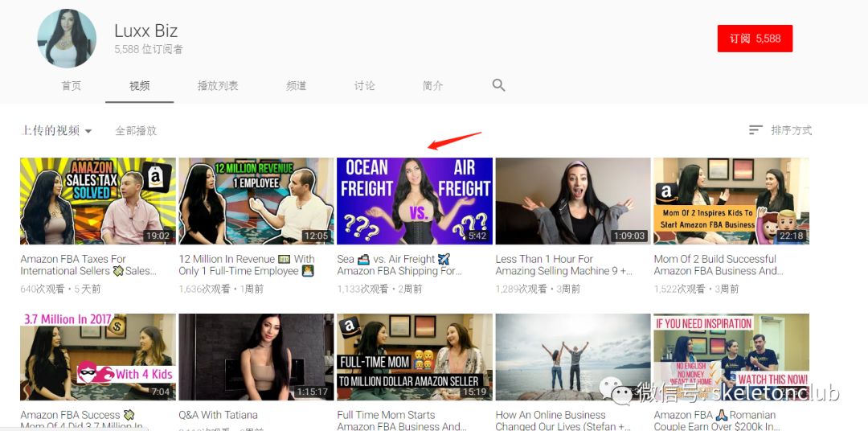Click the Luxx Biz channel avatar

pos(67,39)
